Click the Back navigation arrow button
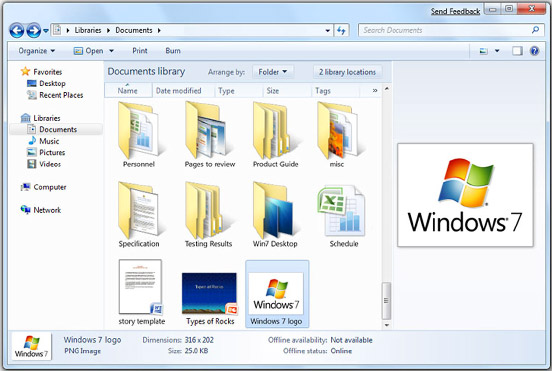Screen dimensions: 552x371 (x=17, y=30)
